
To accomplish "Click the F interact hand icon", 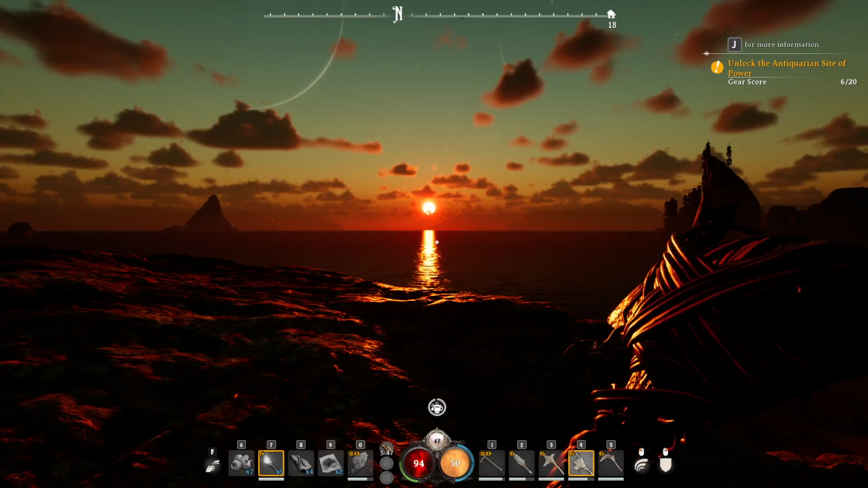I will point(212,465).
